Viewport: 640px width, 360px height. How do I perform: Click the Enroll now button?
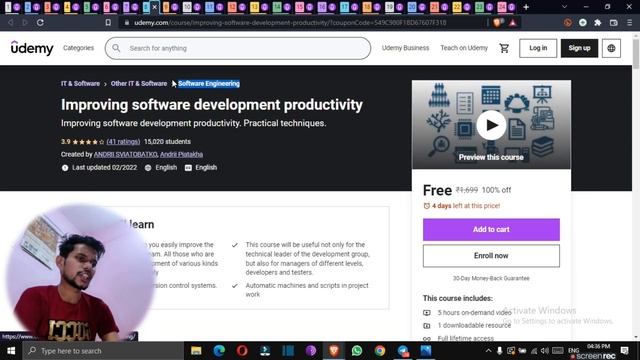click(491, 256)
